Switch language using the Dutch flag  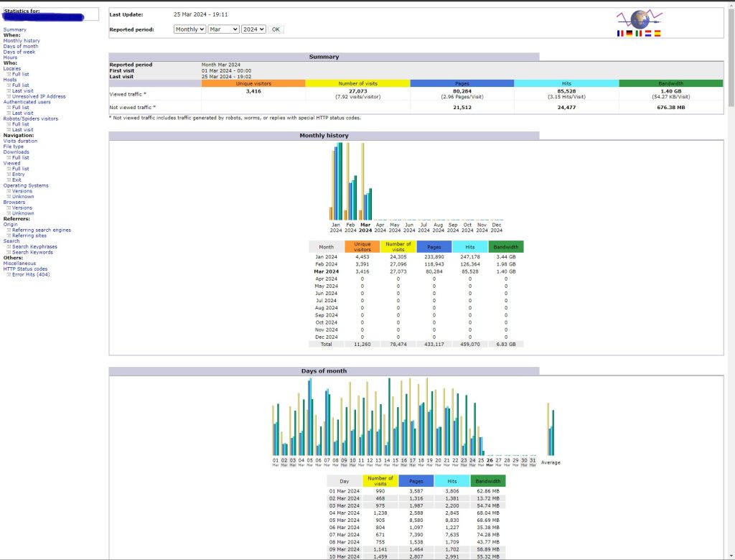point(648,33)
